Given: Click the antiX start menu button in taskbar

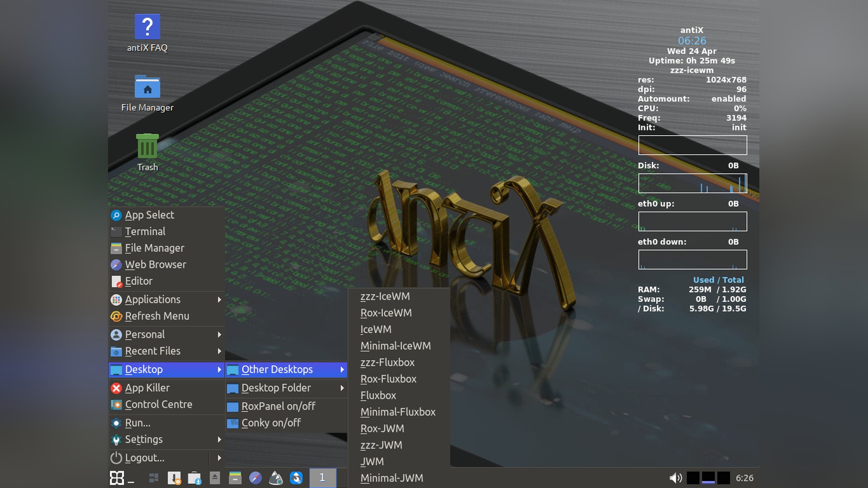Looking at the screenshot, I should [117, 478].
